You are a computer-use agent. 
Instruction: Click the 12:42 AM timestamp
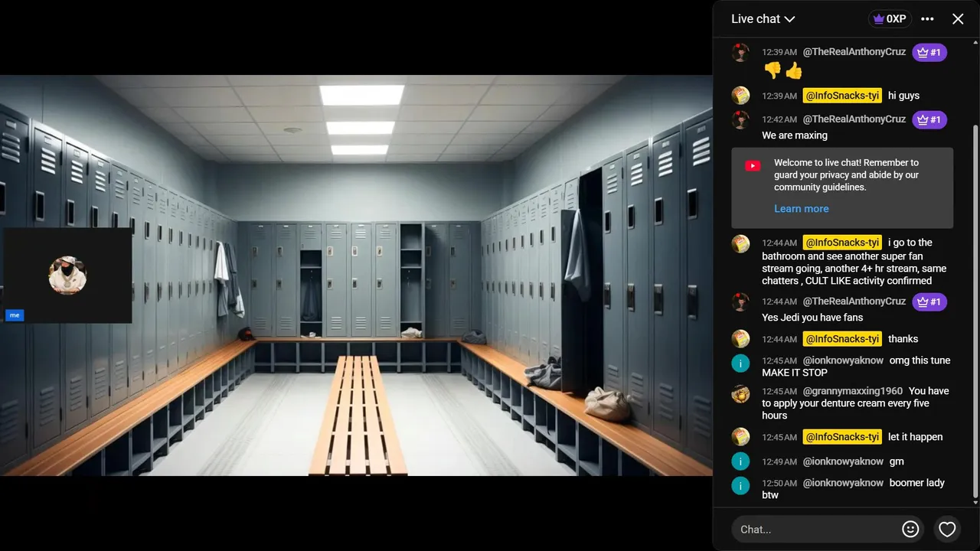coord(779,120)
